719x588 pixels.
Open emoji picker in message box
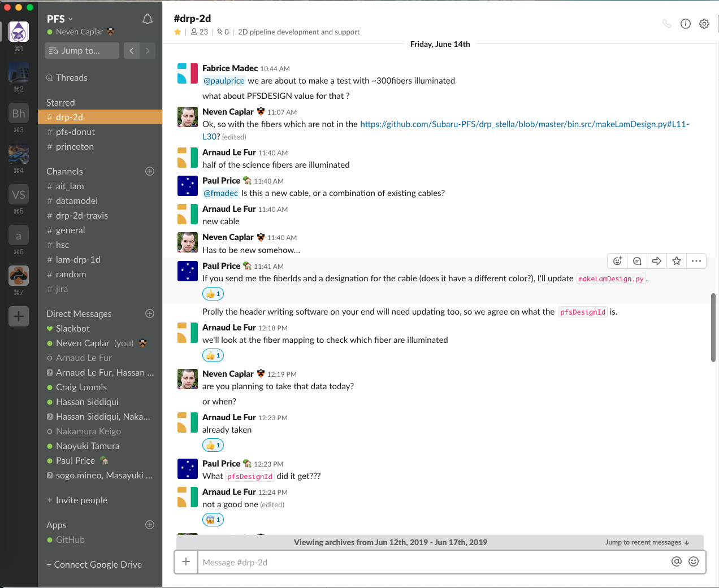pyautogui.click(x=694, y=561)
